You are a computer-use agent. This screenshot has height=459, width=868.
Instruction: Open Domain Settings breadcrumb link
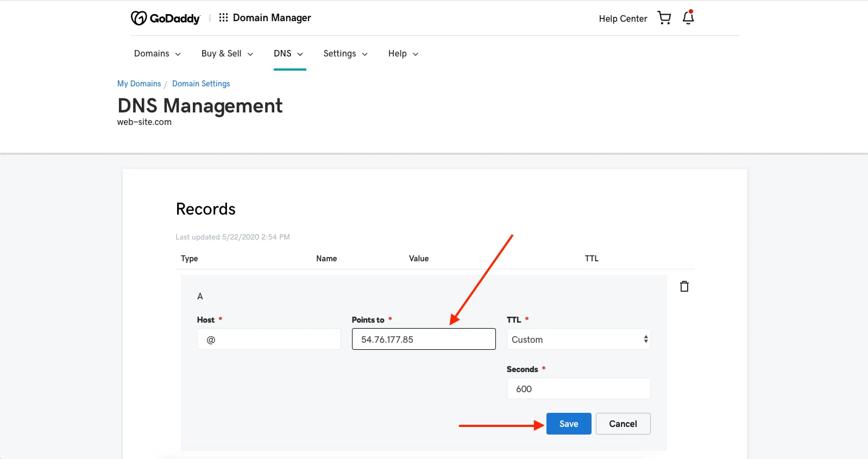(201, 84)
